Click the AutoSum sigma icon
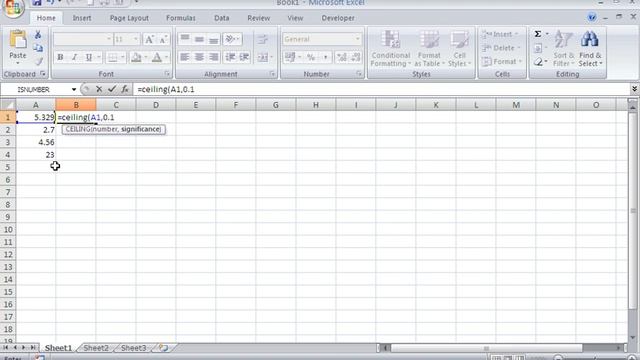640x360 pixels. (x=538, y=34)
